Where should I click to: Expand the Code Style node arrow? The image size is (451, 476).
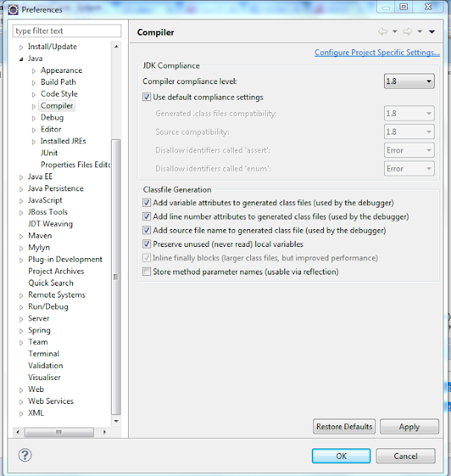pos(33,94)
